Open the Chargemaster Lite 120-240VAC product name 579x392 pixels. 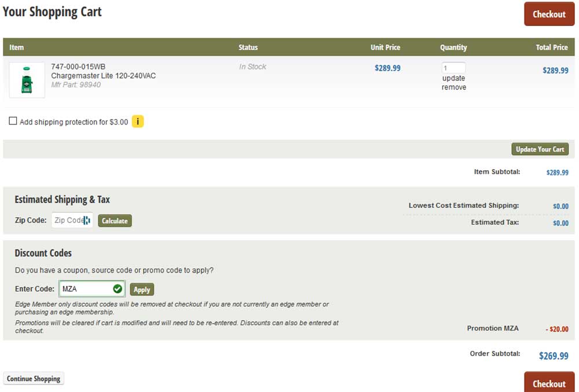pyautogui.click(x=104, y=76)
